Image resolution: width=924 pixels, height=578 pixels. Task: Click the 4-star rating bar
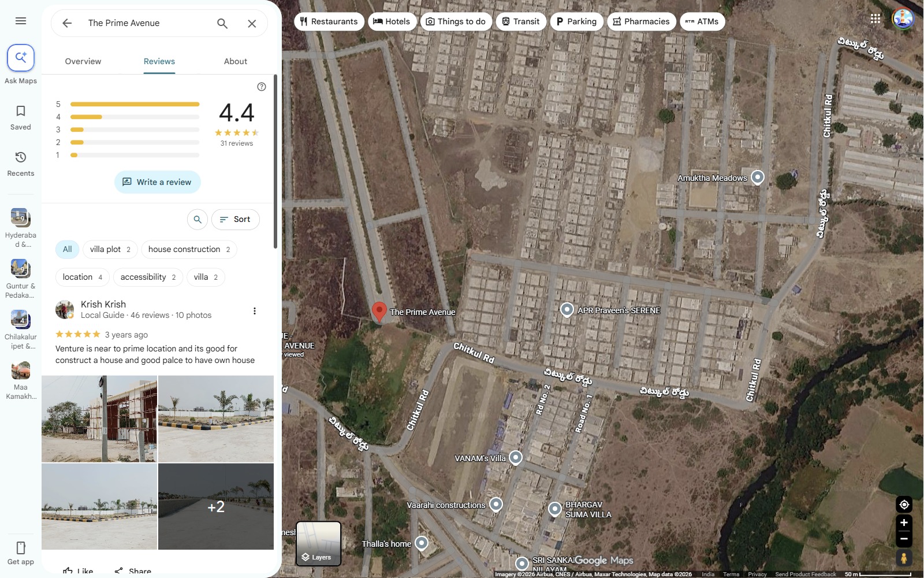click(x=135, y=117)
